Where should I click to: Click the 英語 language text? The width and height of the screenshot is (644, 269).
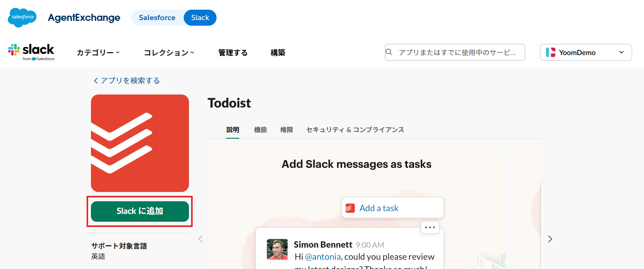click(x=98, y=256)
